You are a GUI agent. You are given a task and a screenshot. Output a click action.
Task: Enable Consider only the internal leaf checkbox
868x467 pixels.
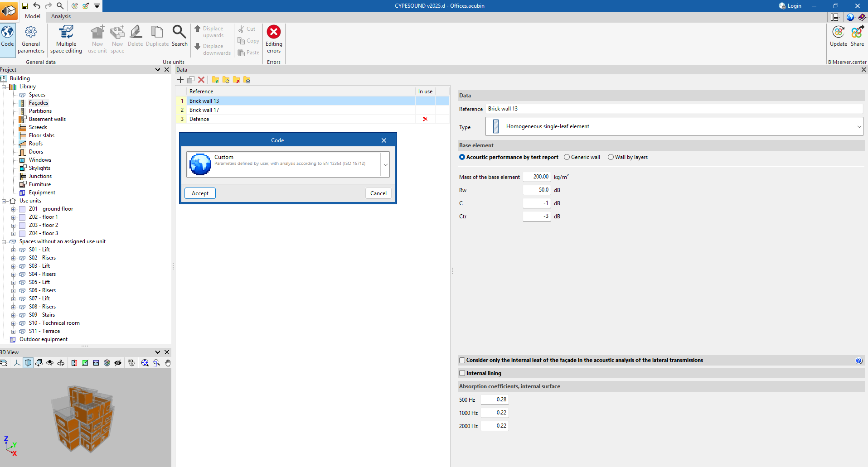(462, 360)
